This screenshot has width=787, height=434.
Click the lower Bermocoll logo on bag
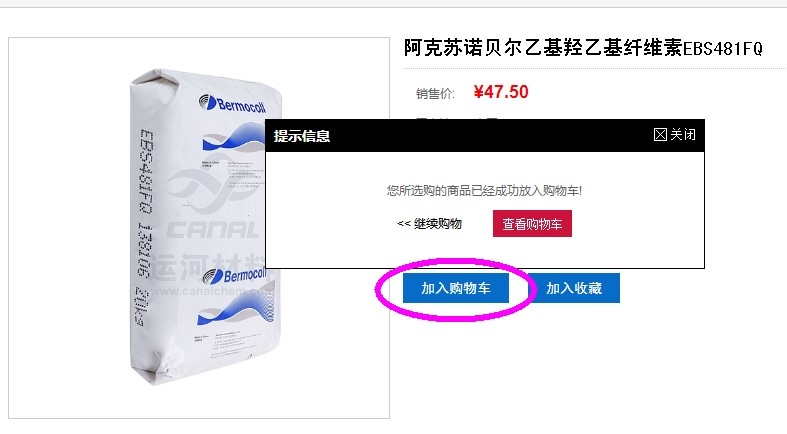pyautogui.click(x=234, y=275)
